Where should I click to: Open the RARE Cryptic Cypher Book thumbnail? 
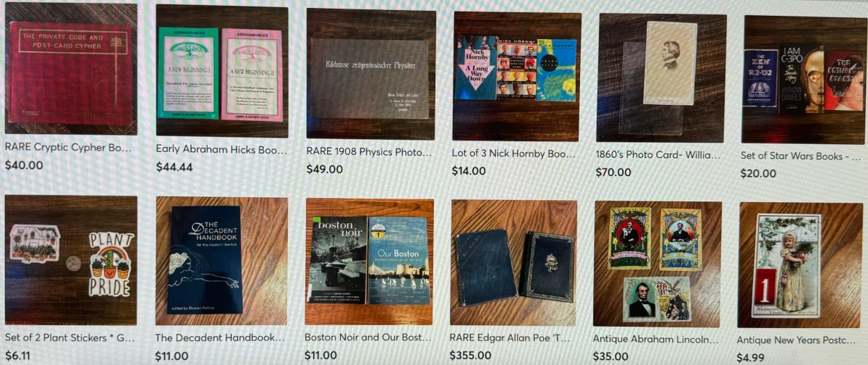(x=71, y=68)
